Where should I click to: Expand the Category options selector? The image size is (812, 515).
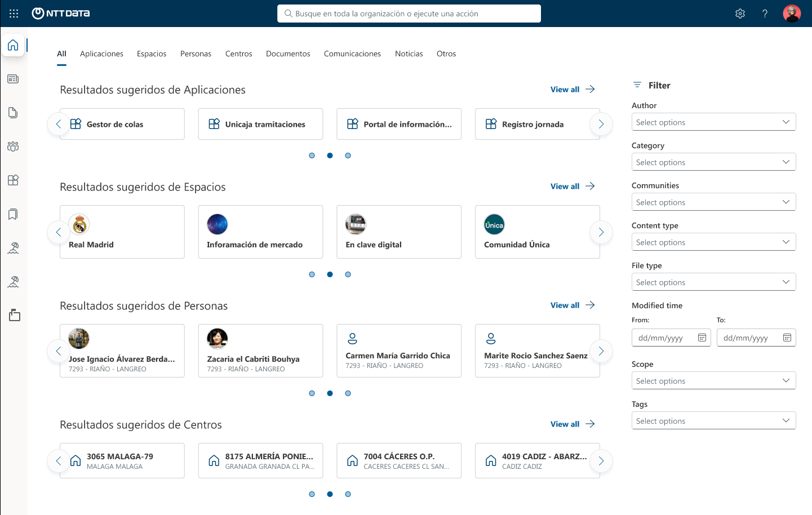(x=713, y=162)
